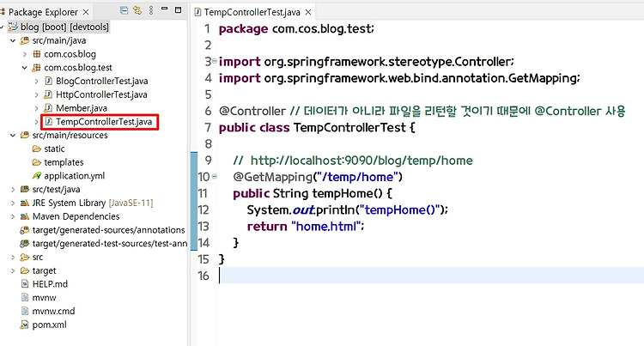Select HttpControllerTest.java in the tree

pos(101,94)
